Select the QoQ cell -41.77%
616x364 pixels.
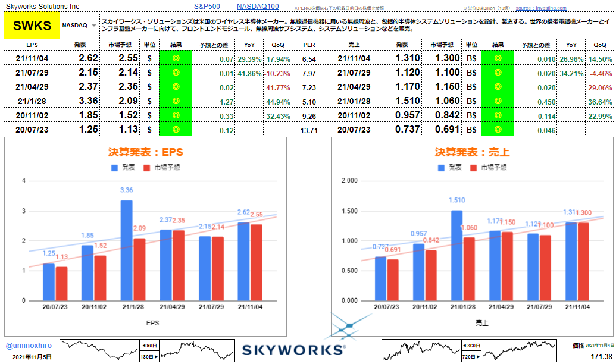(277, 87)
